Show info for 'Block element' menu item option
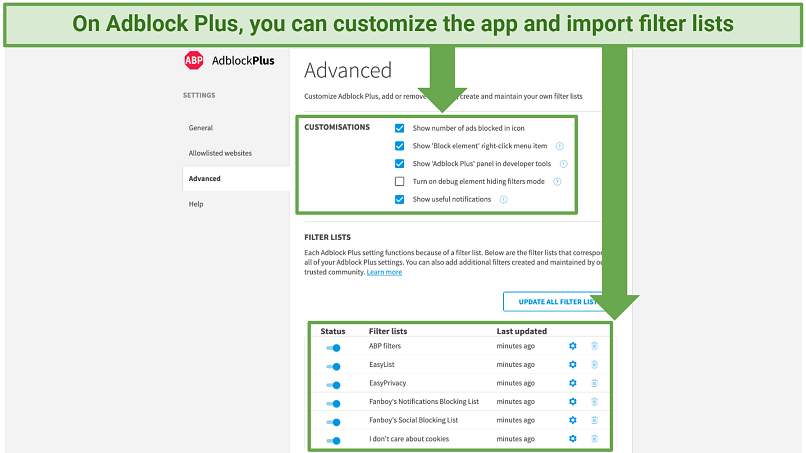Screen dimensions: 806x453 point(560,146)
